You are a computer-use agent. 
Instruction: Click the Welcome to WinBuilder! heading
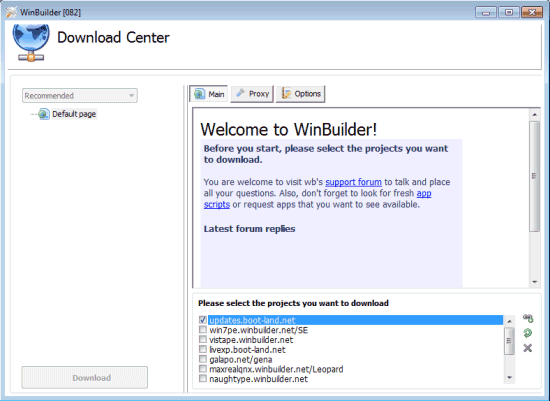point(289,129)
